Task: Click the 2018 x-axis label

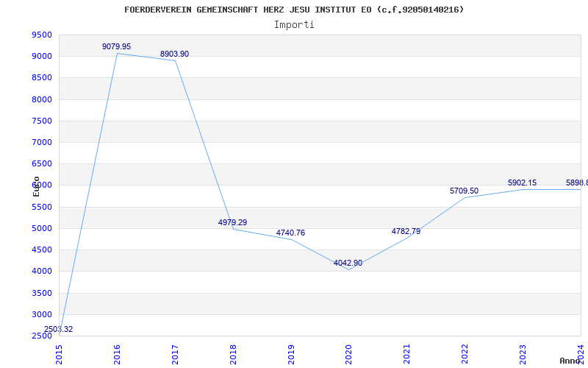Action: pyautogui.click(x=233, y=354)
